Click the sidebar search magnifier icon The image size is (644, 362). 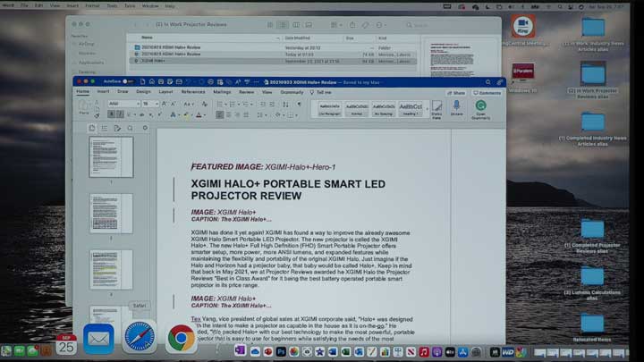pos(131,128)
